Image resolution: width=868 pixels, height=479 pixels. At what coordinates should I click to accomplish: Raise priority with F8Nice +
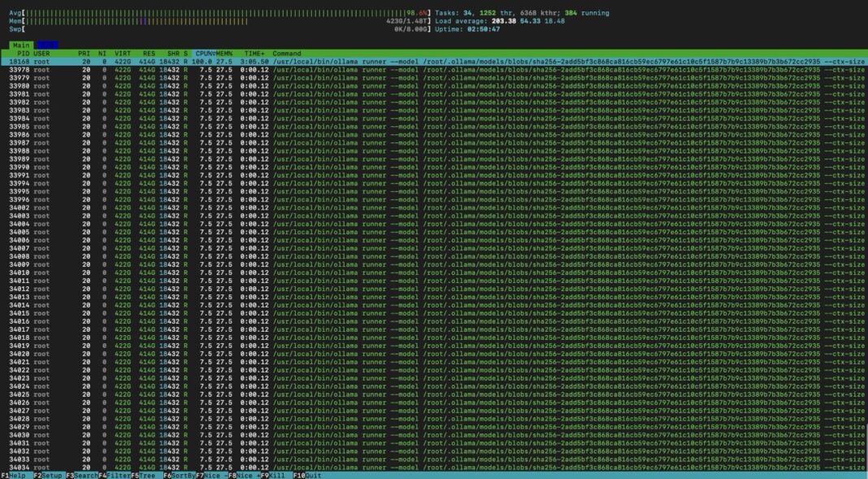244,474
